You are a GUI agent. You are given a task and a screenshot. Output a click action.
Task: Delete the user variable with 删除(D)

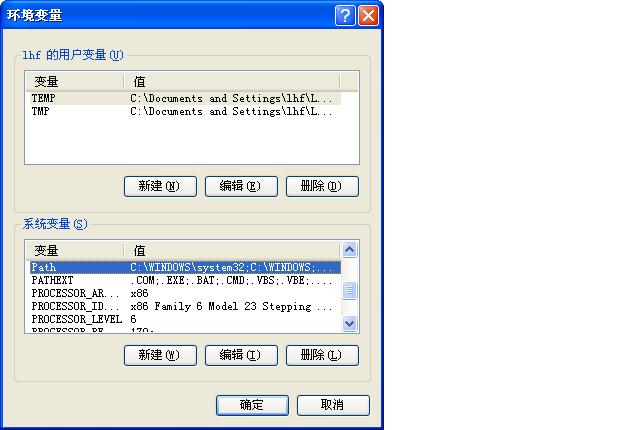pyautogui.click(x=322, y=186)
